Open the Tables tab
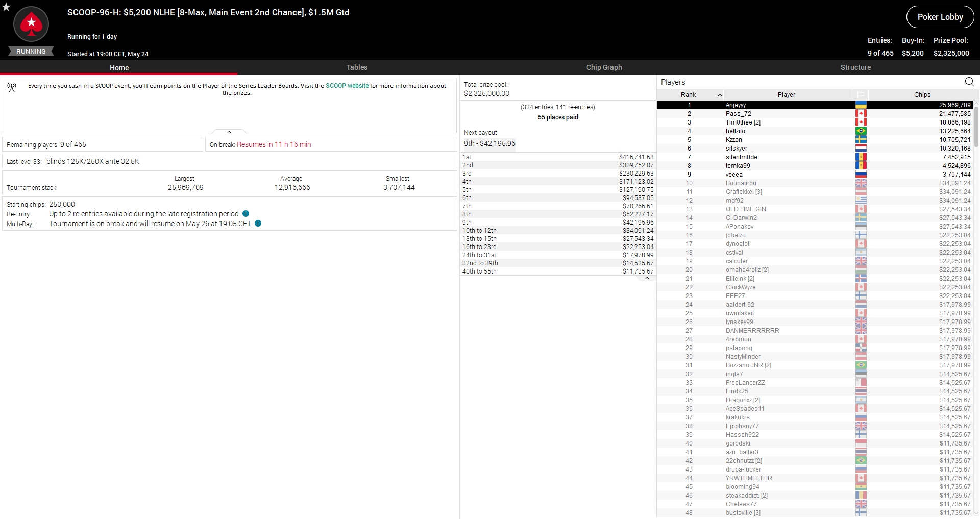Viewport: 980px width, 519px height. [x=357, y=67]
